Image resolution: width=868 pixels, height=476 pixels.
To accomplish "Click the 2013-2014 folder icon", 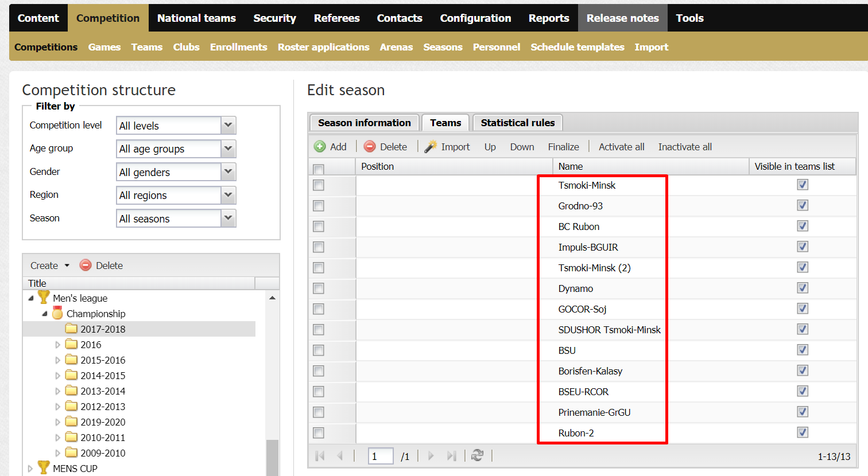I will (x=71, y=391).
